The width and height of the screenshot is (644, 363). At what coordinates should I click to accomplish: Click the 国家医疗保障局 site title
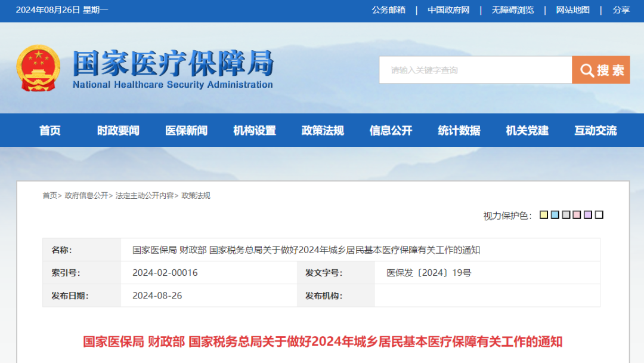click(x=174, y=63)
